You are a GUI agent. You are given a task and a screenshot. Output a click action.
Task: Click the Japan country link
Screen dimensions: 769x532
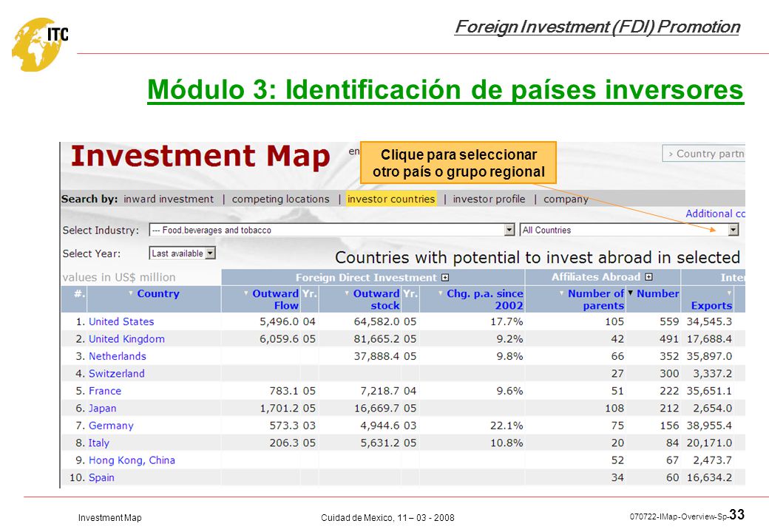(103, 408)
